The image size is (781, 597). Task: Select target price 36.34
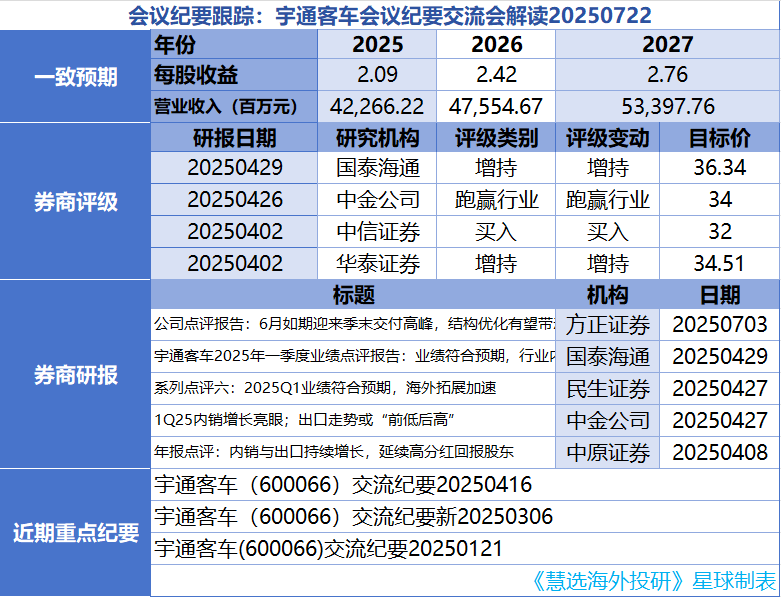(x=720, y=167)
